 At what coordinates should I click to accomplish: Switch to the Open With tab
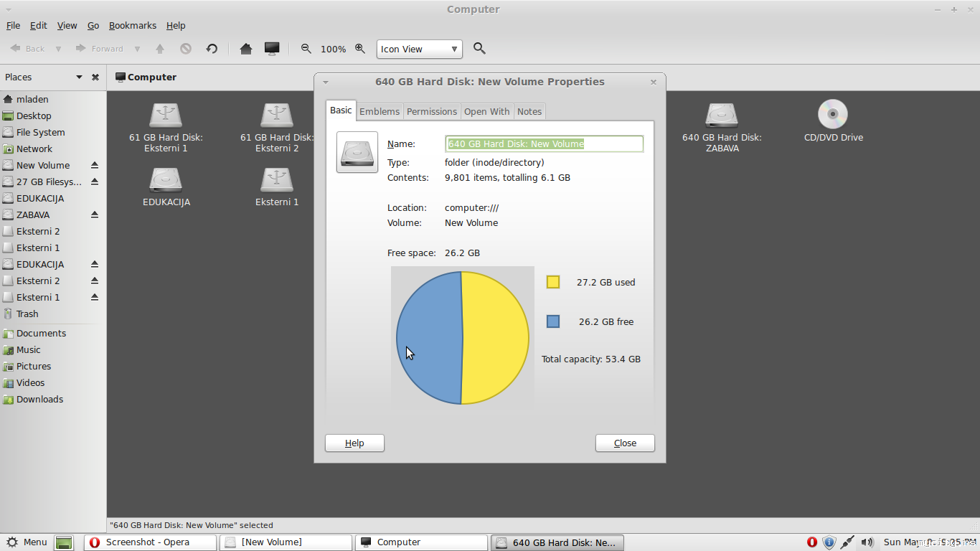pos(486,111)
